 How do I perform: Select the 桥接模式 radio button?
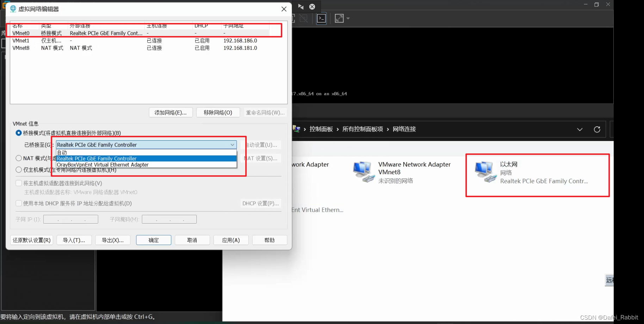click(19, 133)
